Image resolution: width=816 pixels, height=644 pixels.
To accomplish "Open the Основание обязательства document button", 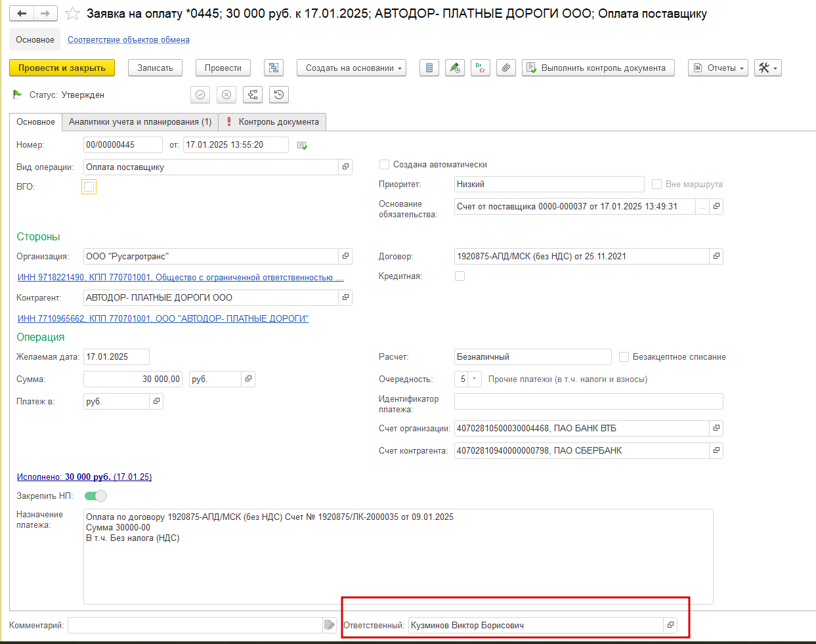I will (716, 206).
